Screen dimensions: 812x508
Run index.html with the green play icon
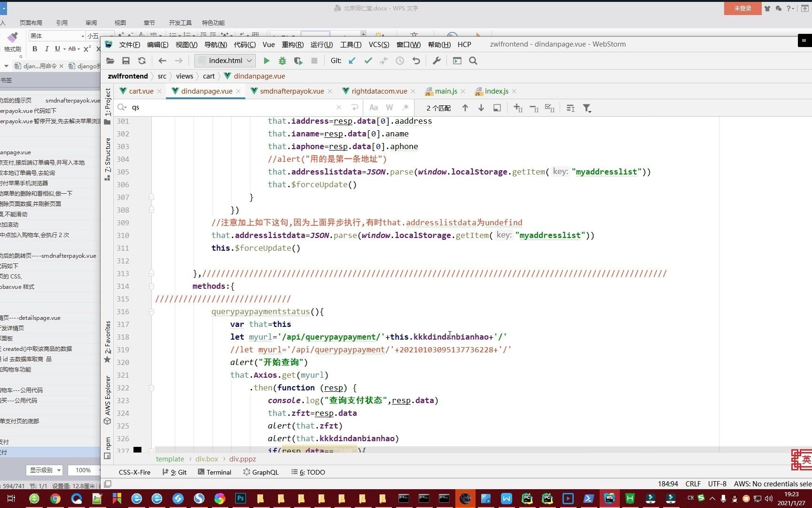tap(266, 61)
